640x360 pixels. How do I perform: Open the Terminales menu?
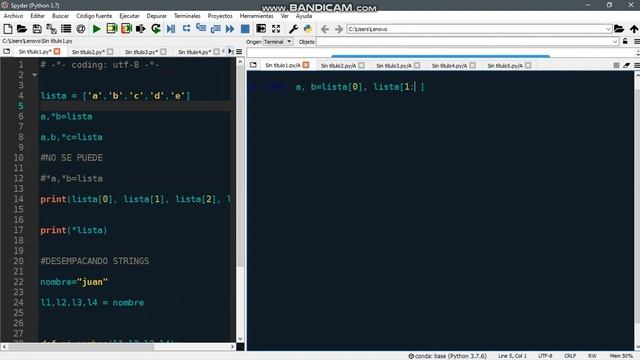[x=187, y=16]
